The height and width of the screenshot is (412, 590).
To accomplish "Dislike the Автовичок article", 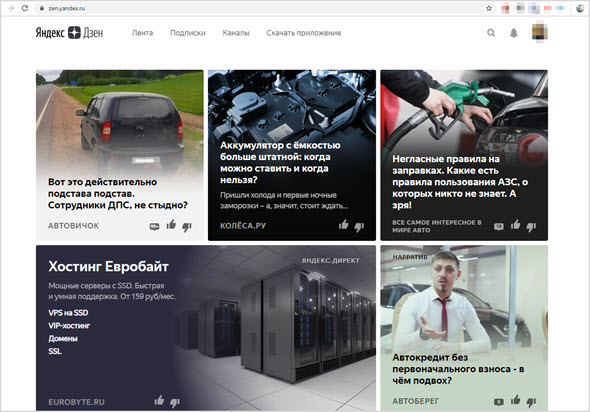I will pos(187,227).
